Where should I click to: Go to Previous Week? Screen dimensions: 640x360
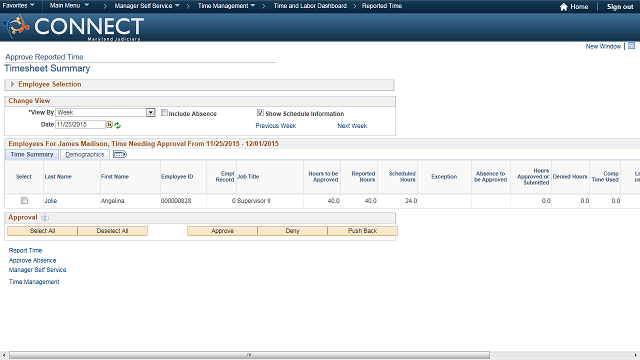[x=276, y=126]
